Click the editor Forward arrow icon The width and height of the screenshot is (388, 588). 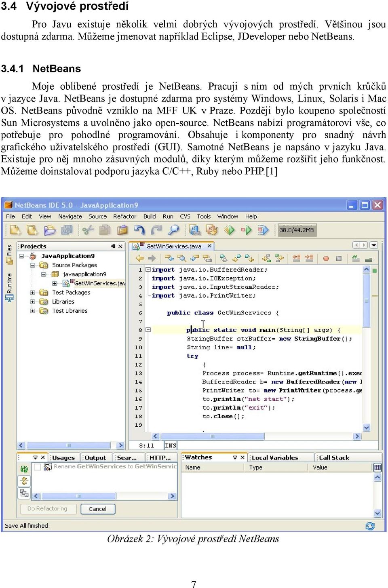[152, 258]
